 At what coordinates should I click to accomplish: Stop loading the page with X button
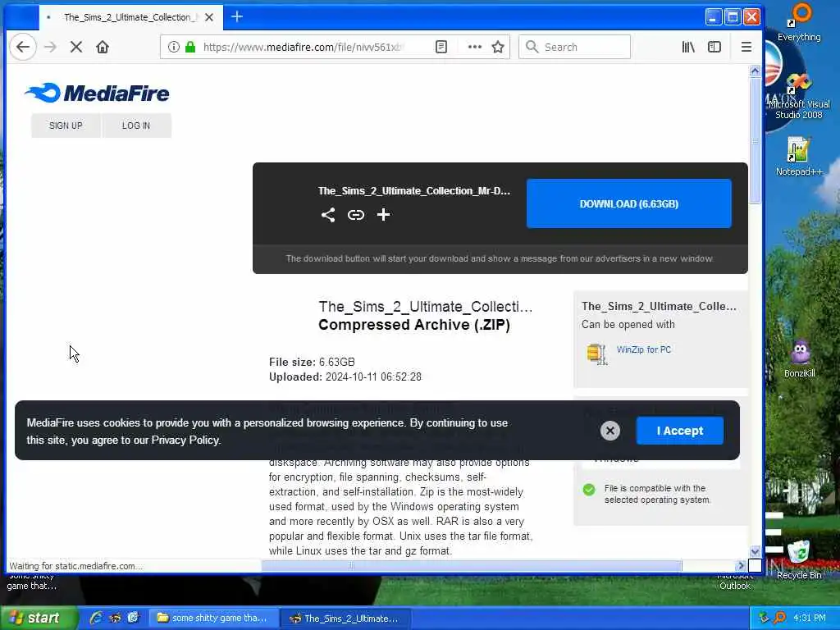point(76,47)
